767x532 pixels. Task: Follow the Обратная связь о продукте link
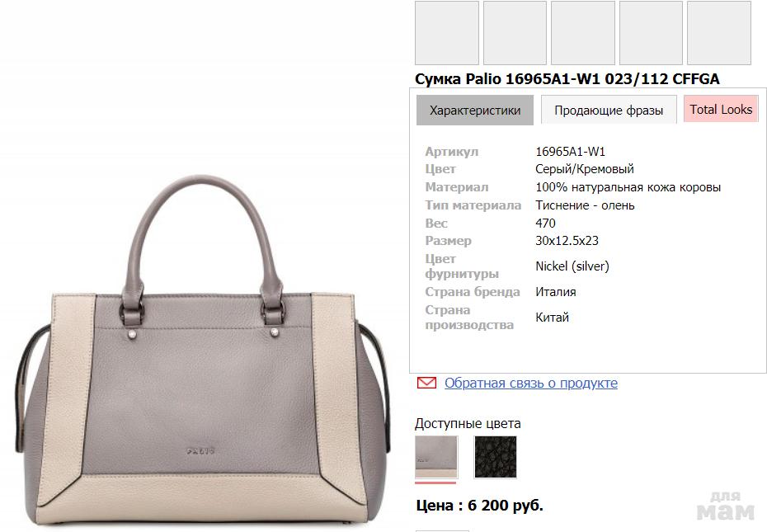pyautogui.click(x=531, y=383)
